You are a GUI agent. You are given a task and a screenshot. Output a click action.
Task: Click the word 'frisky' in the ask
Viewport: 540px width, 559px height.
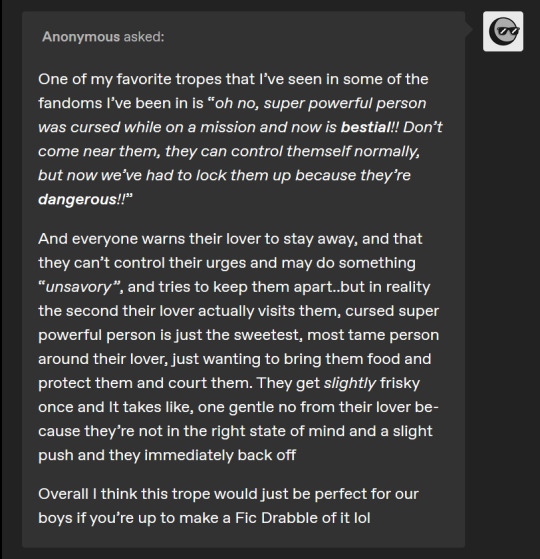coord(400,383)
